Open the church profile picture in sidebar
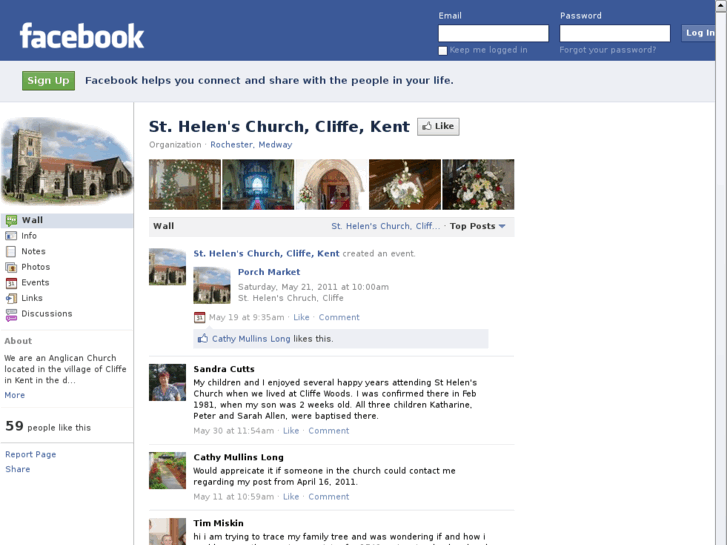This screenshot has width=727, height=545. point(67,161)
